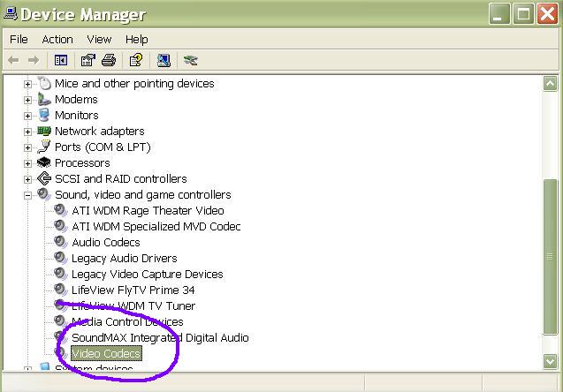The image size is (563, 392).
Task: Select Legacy Video Capture Devices
Action: (x=148, y=274)
